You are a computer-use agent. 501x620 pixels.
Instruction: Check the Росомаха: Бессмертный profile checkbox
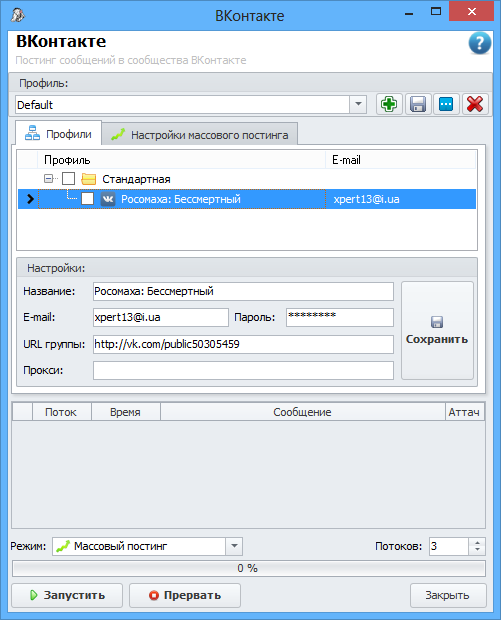pyautogui.click(x=87, y=198)
